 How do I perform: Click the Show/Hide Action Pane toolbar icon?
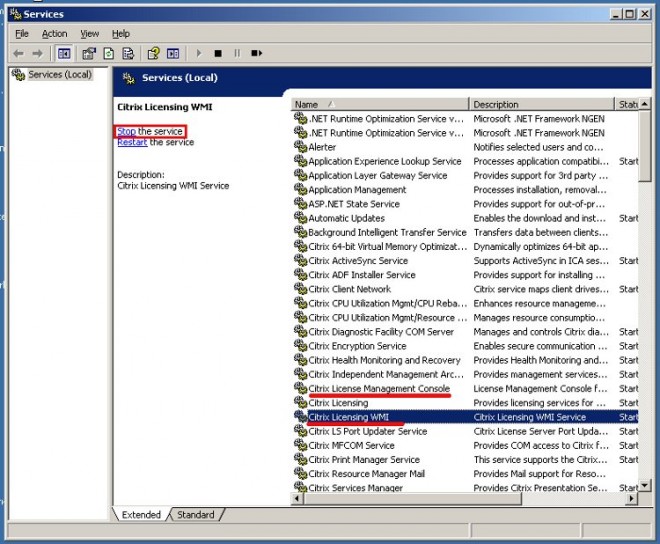click(x=173, y=53)
